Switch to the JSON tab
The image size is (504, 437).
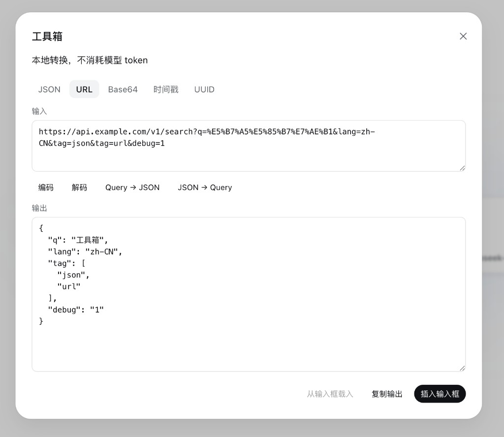pyautogui.click(x=49, y=90)
